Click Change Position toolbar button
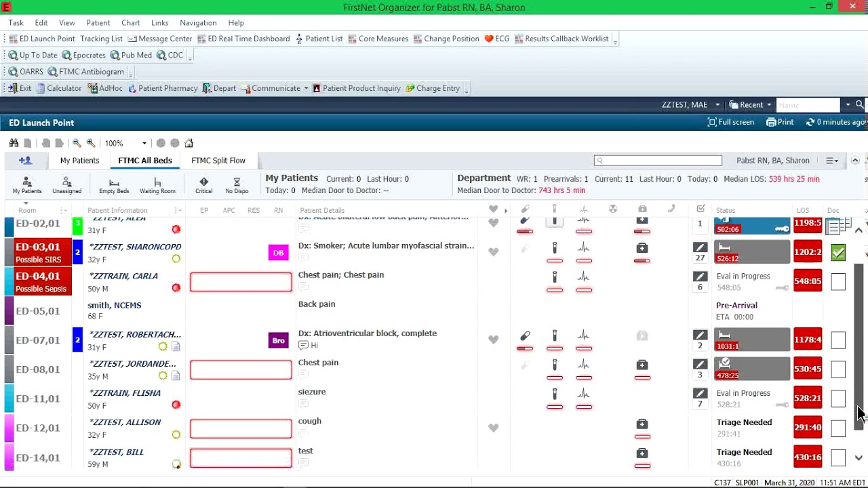 [x=446, y=39]
